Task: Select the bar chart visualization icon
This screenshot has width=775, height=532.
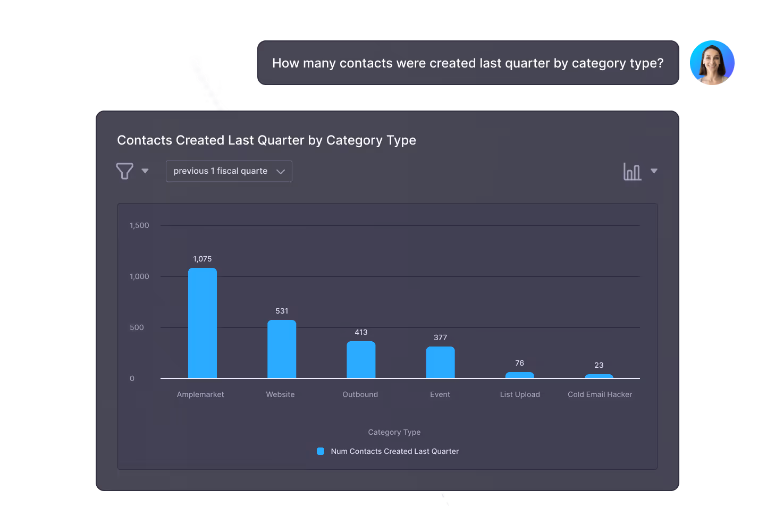Action: [x=631, y=171]
